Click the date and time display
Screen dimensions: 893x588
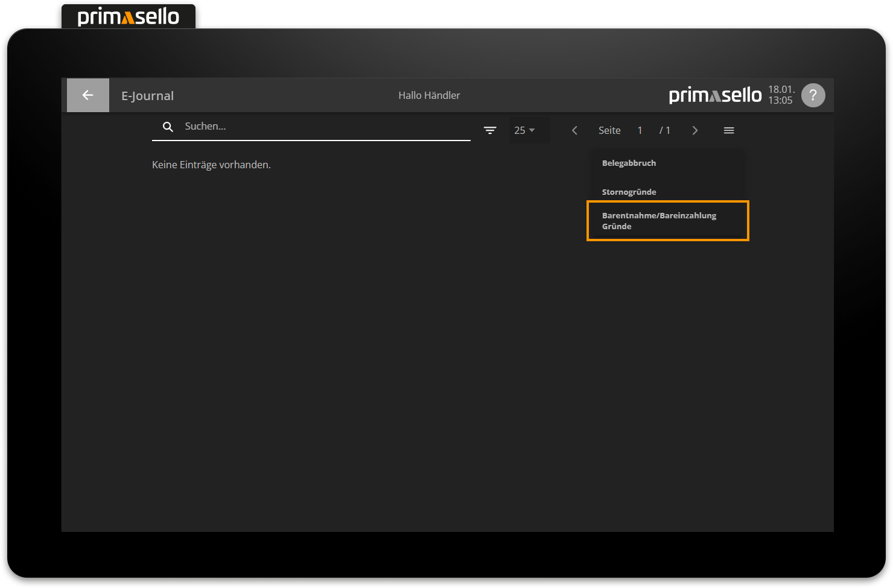(780, 95)
